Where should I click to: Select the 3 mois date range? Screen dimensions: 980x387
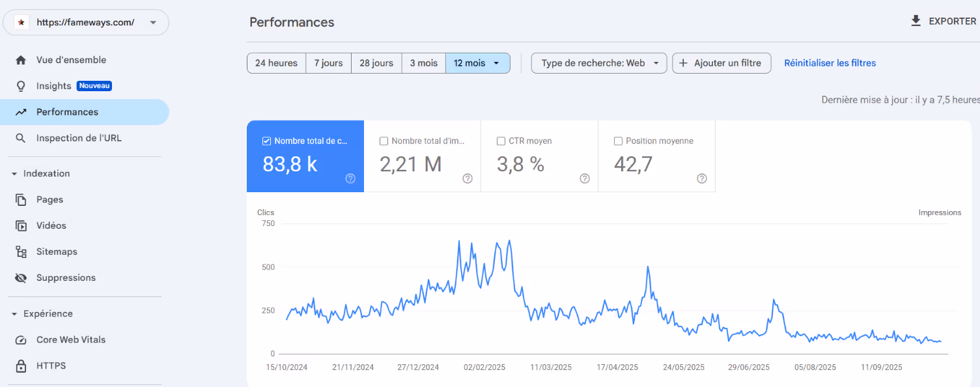tap(423, 63)
